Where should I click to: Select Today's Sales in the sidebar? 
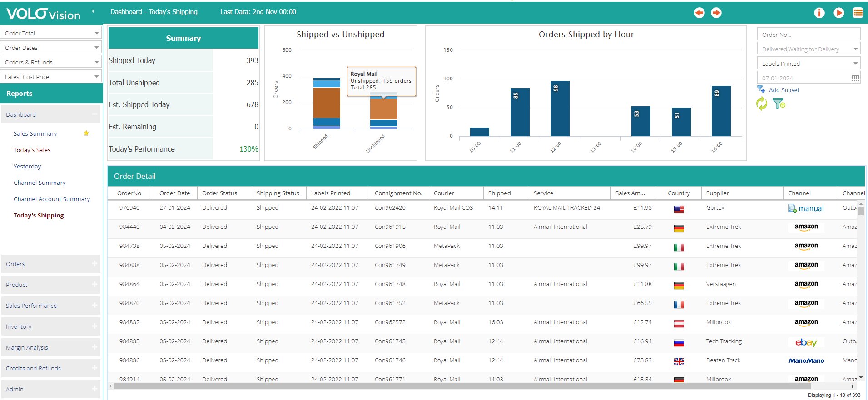(32, 150)
